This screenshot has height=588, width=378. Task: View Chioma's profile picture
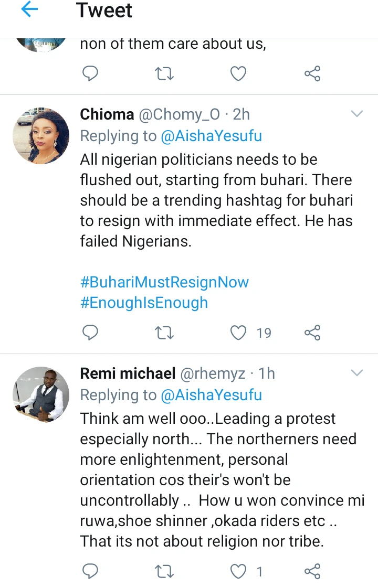click(x=41, y=135)
